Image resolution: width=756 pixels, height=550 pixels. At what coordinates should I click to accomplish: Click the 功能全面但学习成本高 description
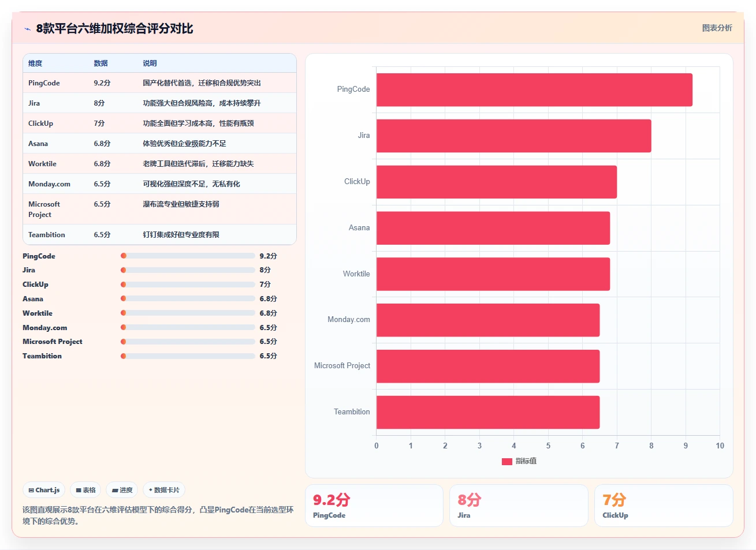coord(199,124)
